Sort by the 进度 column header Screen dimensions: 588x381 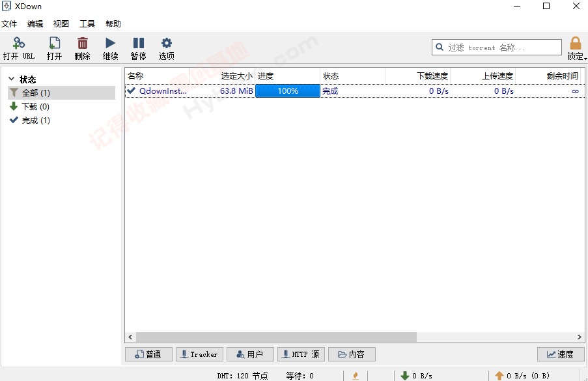(x=288, y=76)
